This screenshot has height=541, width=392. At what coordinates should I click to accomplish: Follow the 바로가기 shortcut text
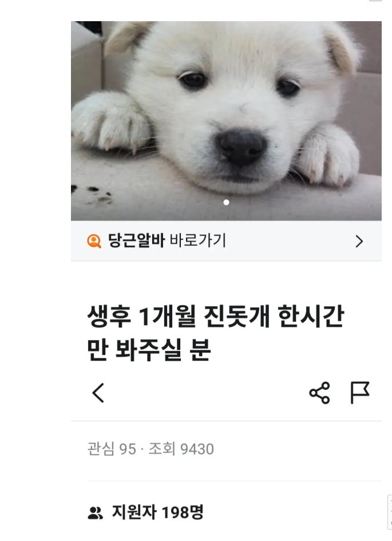(x=198, y=240)
